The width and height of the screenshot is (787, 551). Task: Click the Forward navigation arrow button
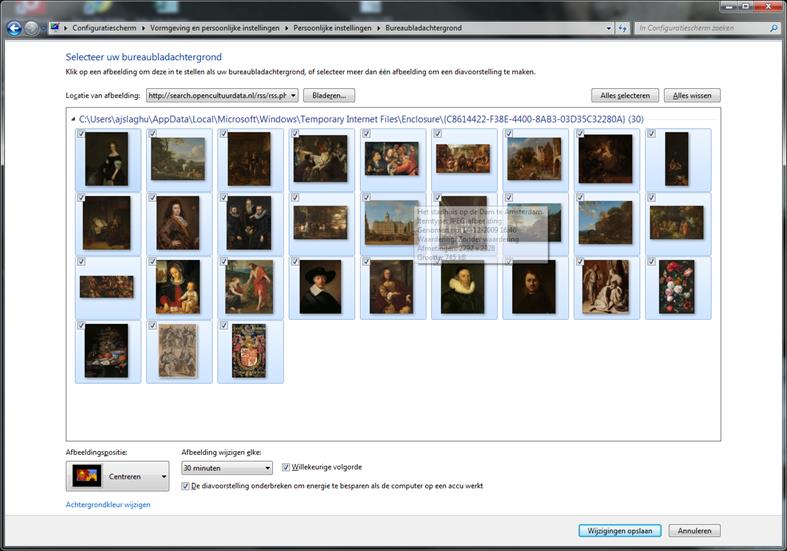(31, 28)
